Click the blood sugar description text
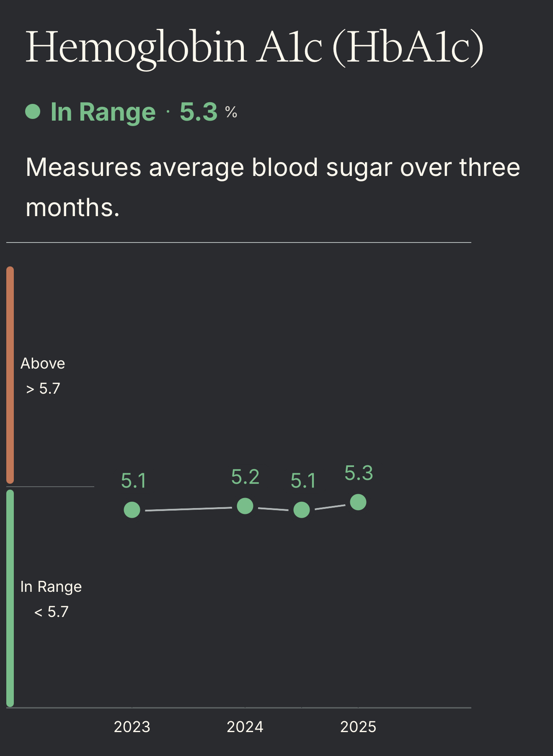This screenshot has height=756, width=553. (x=272, y=187)
